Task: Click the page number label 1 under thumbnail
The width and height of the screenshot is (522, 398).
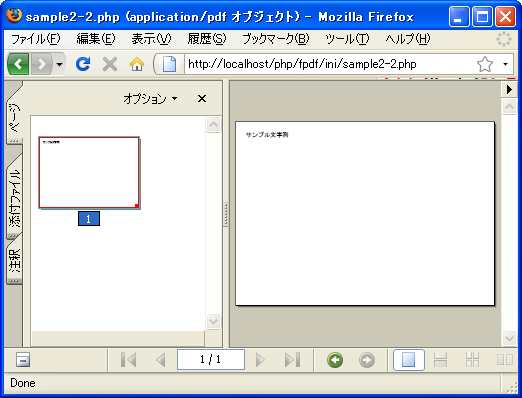Action: click(x=89, y=219)
